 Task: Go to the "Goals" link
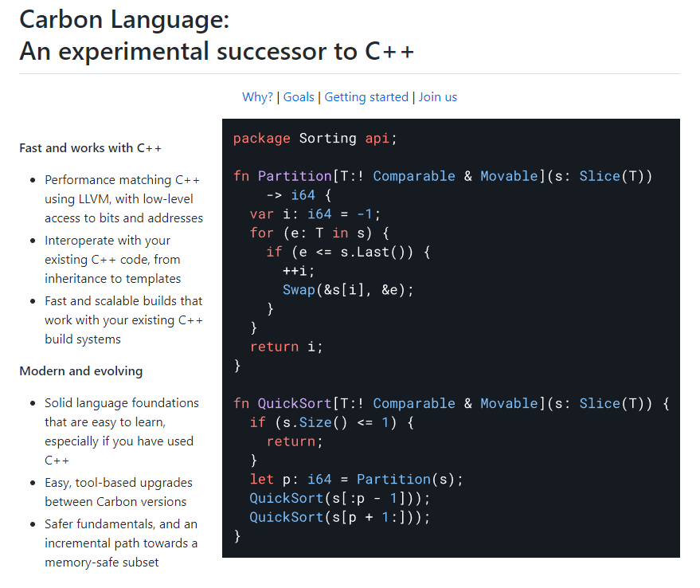tap(299, 97)
